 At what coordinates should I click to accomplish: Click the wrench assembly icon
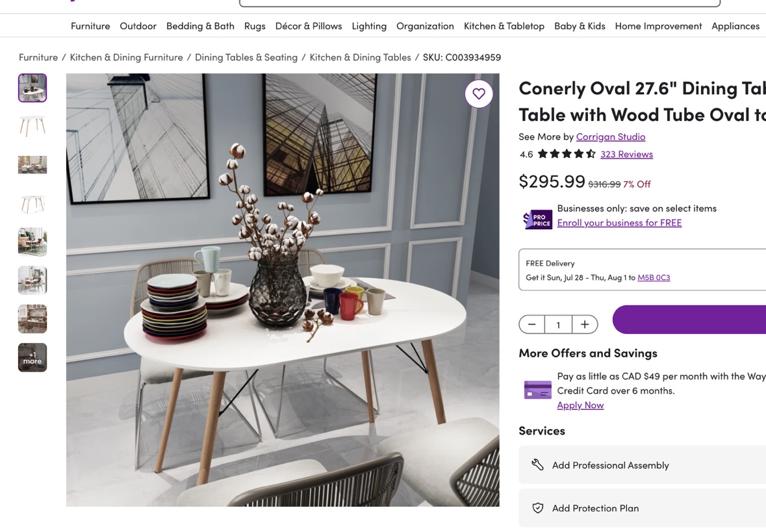537,464
